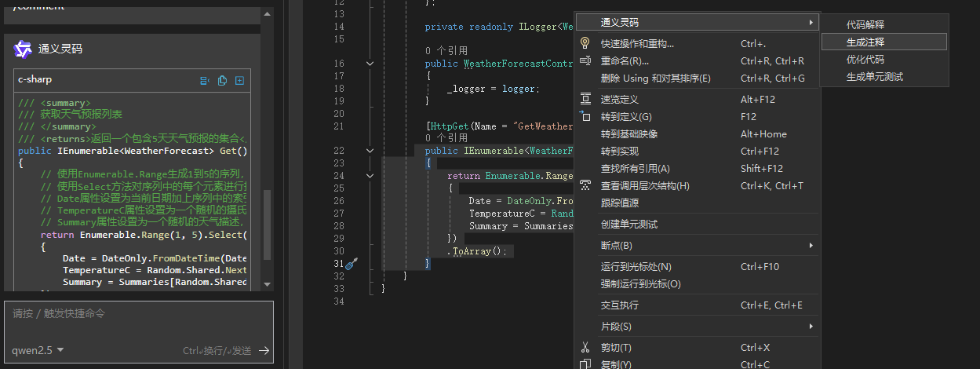980x369 pixels.
Task: Expand the 片段(S) submenu arrow
Action: click(811, 327)
